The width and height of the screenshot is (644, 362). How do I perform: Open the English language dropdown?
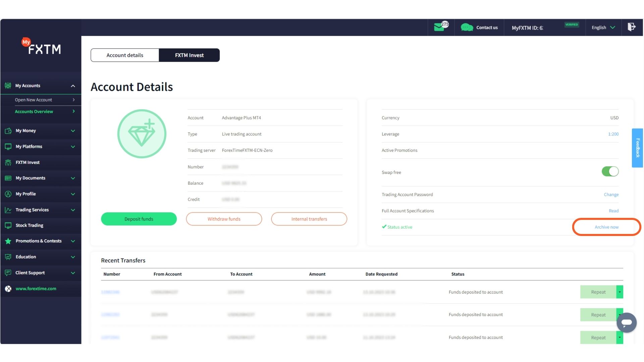coord(603,27)
